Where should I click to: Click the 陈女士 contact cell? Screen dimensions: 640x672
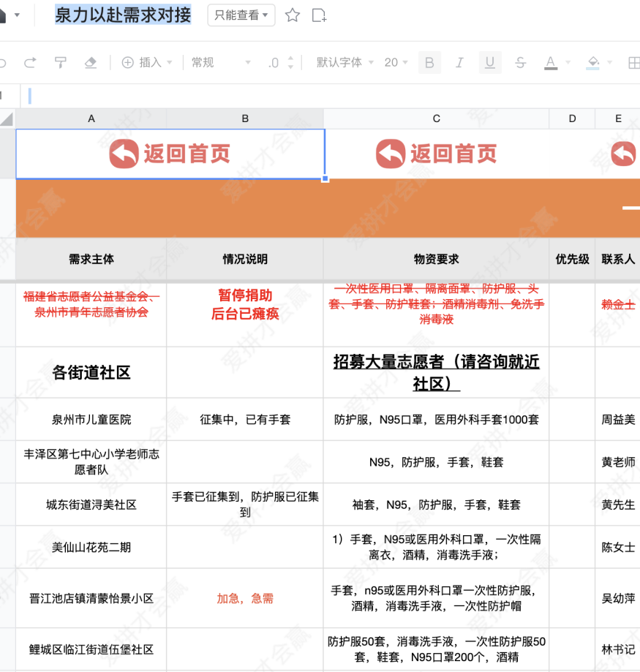pyautogui.click(x=618, y=547)
